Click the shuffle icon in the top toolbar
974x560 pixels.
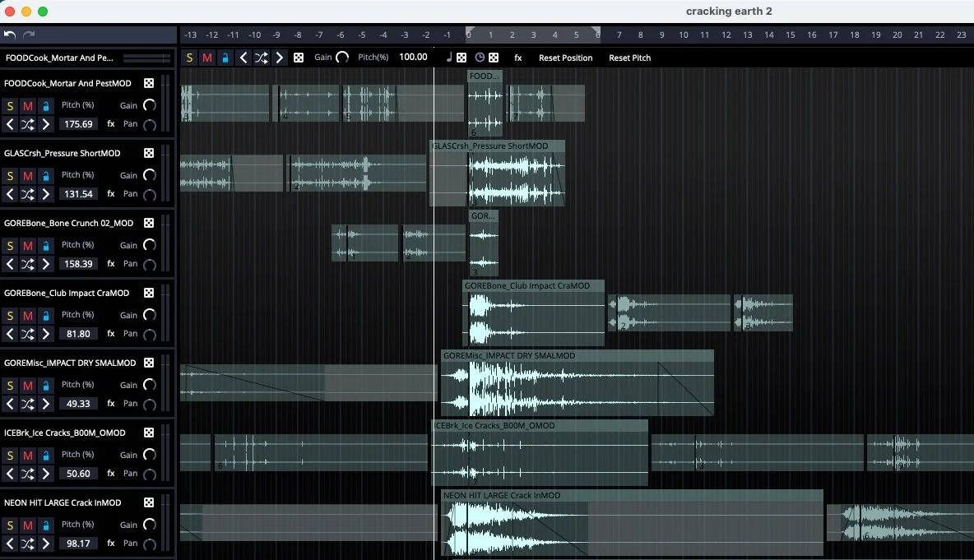tap(261, 58)
